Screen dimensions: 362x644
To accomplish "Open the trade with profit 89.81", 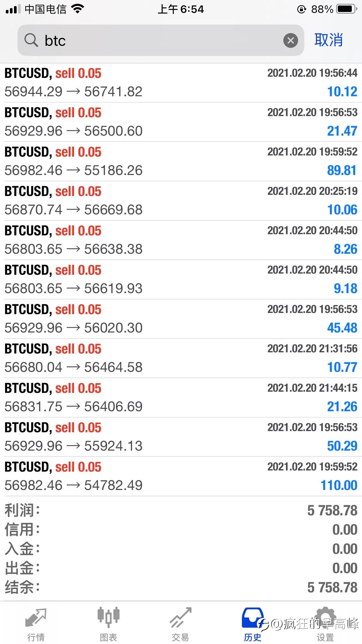I will point(181,161).
